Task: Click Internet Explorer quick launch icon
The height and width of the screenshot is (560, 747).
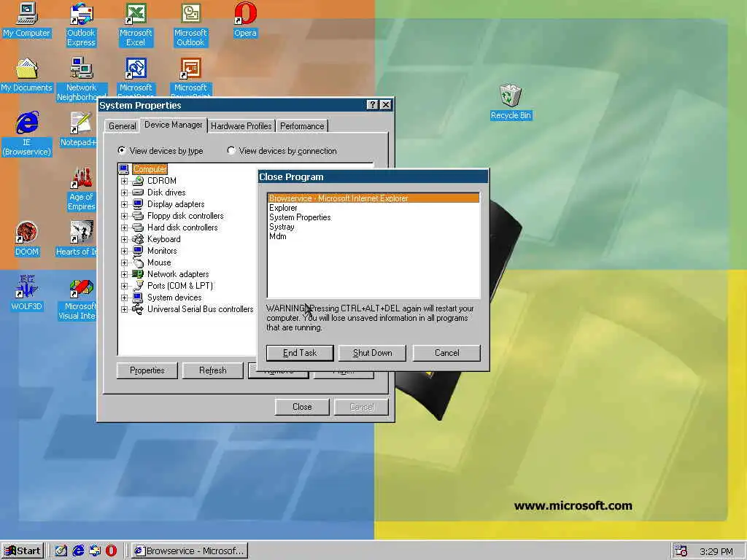Action: [x=77, y=551]
